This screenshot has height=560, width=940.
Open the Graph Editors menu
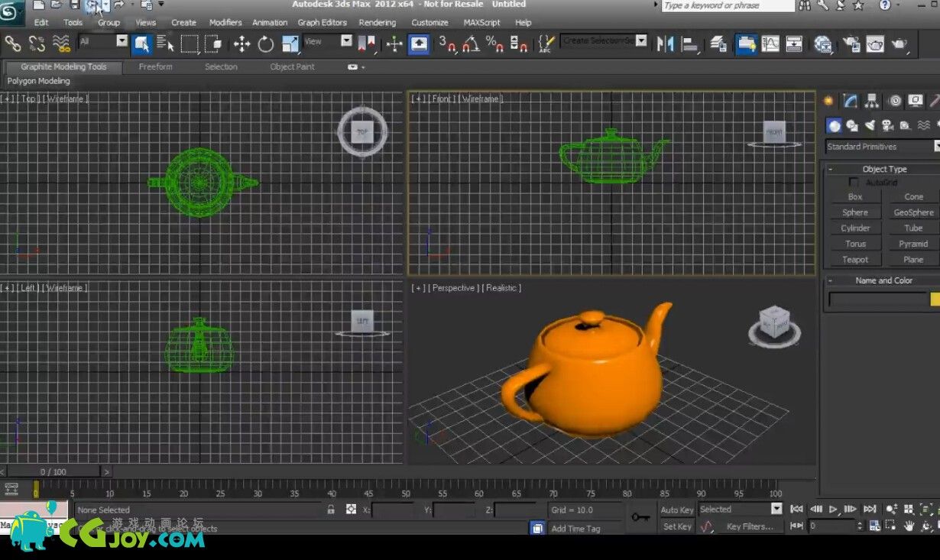click(x=322, y=22)
